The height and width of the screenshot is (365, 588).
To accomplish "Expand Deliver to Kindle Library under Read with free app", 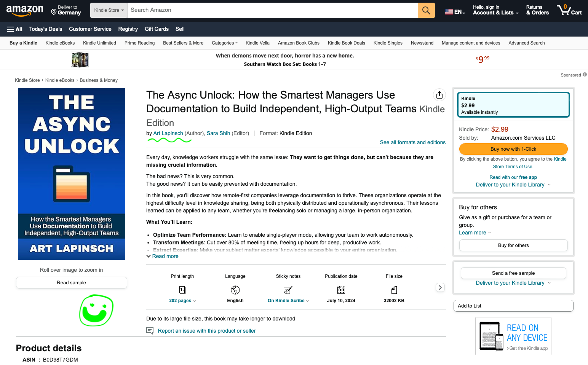I will pos(513,185).
